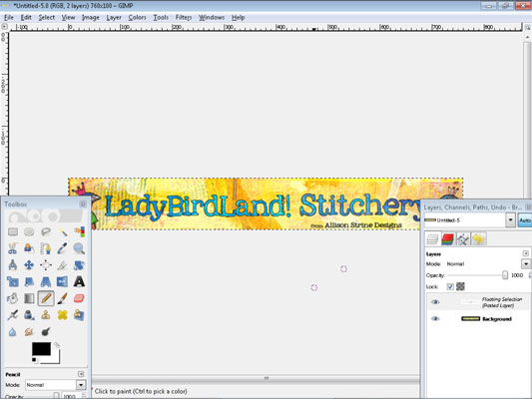Open the Colors menu
The width and height of the screenshot is (532, 399).
pyautogui.click(x=137, y=17)
